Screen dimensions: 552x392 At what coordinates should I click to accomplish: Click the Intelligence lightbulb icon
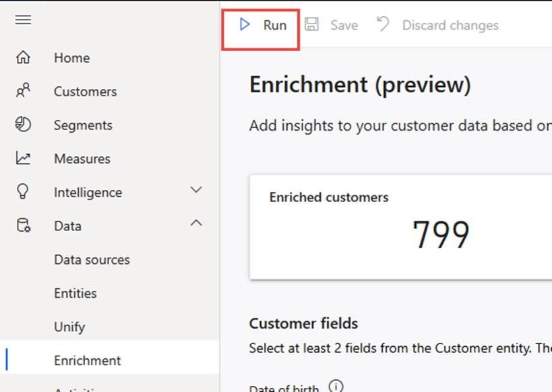point(23,192)
